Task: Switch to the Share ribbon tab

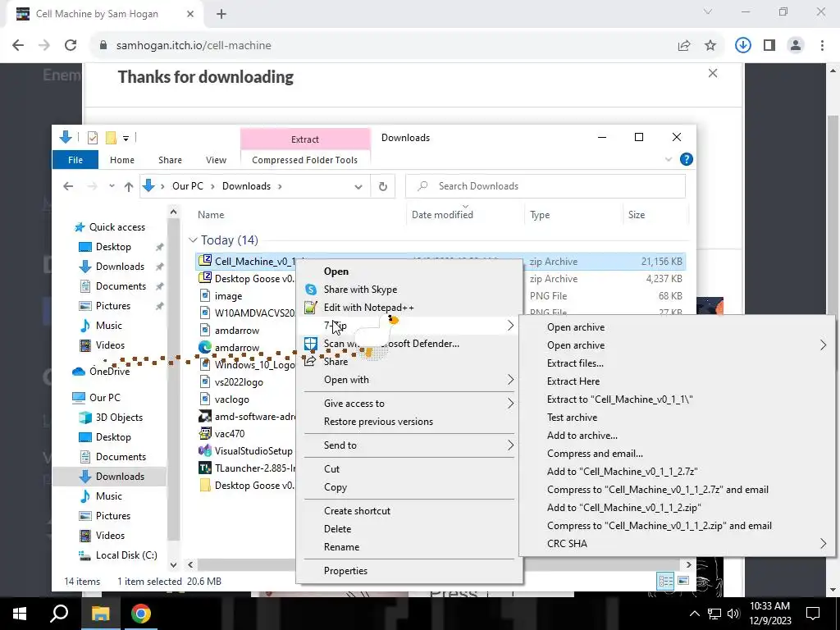Action: pyautogui.click(x=170, y=160)
